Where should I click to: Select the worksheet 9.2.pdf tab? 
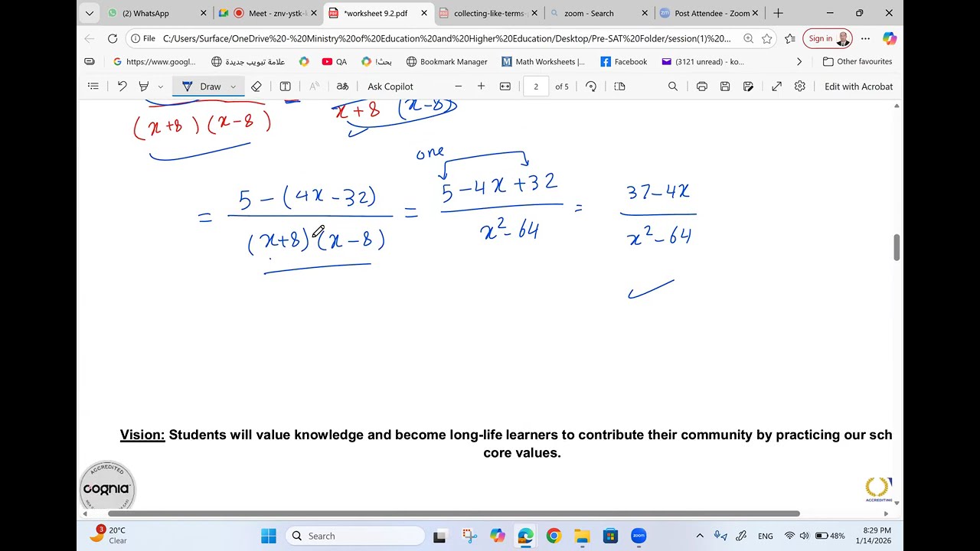pos(378,13)
